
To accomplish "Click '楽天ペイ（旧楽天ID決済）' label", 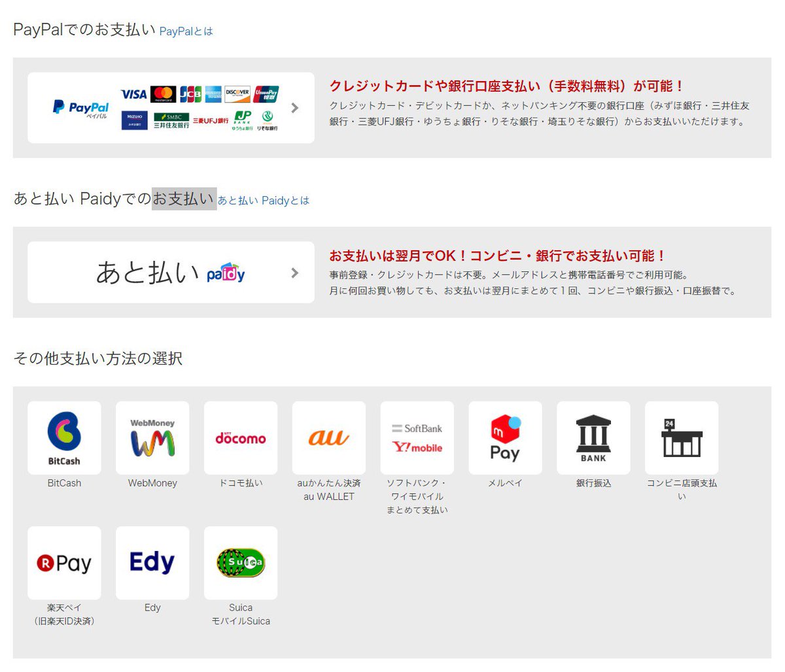I will (x=64, y=614).
